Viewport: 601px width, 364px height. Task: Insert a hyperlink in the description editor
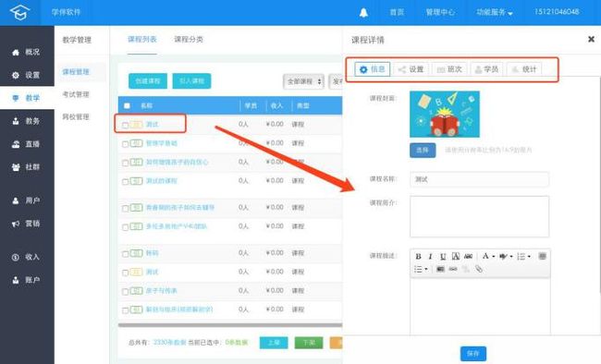453,269
